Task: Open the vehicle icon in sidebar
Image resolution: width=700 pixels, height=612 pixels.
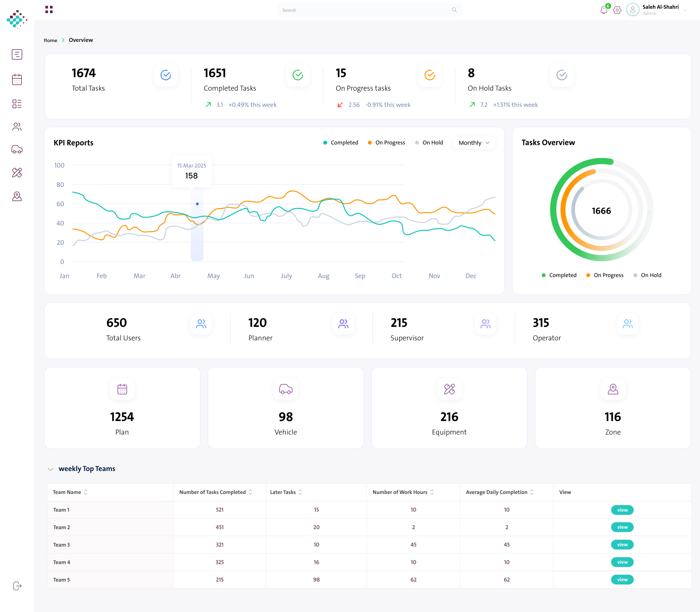Action: [x=17, y=149]
